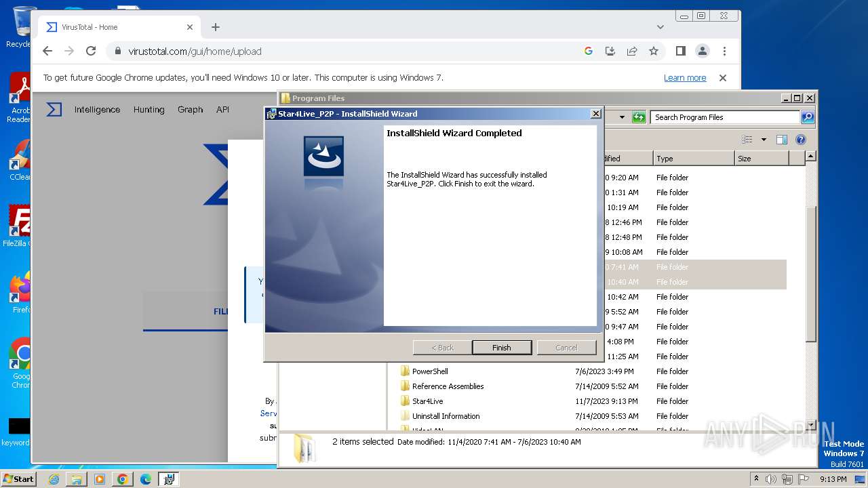Switch to the installer taskbar button
This screenshot has height=488, width=868.
pyautogui.click(x=168, y=479)
